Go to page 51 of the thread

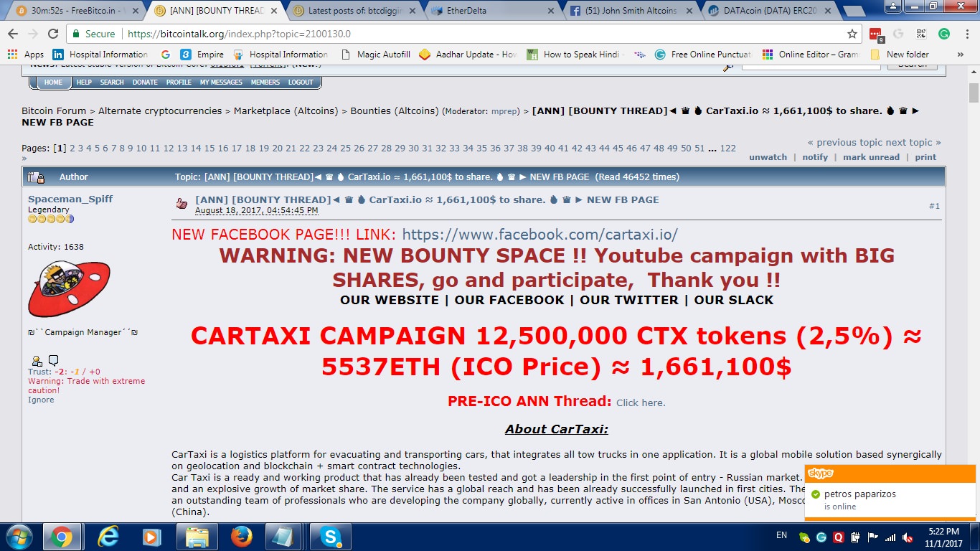click(x=699, y=148)
